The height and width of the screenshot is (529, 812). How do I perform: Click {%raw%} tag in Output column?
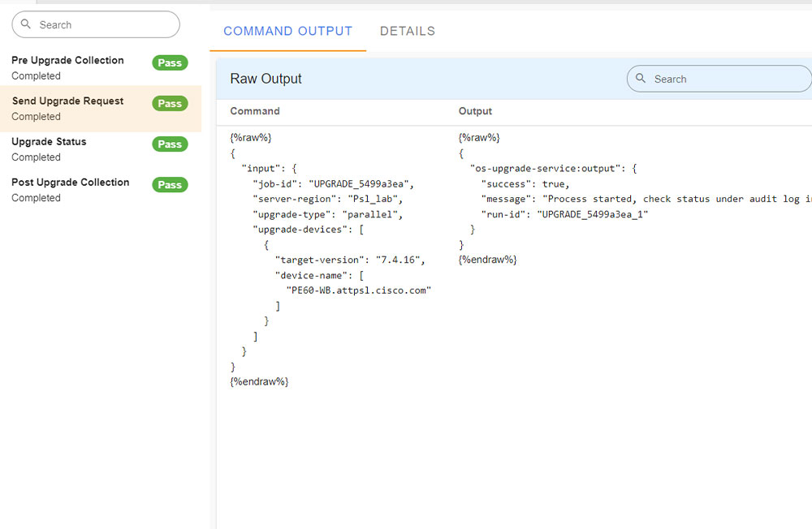tap(479, 138)
